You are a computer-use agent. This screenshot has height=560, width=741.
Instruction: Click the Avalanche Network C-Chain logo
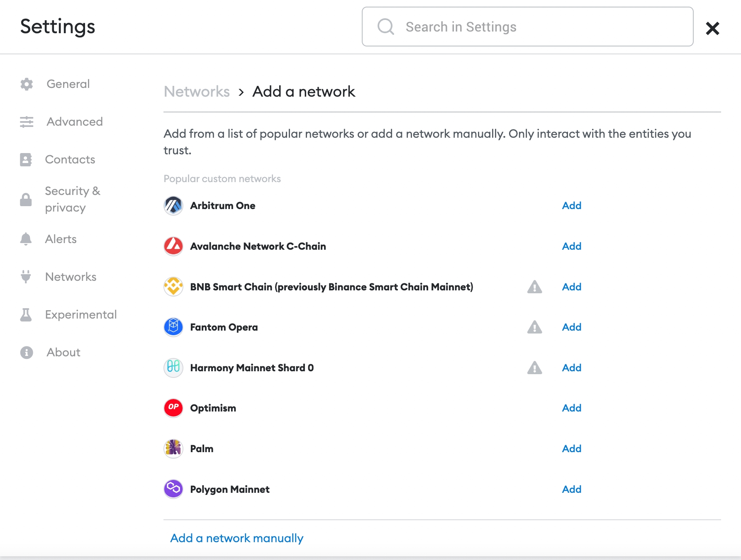pyautogui.click(x=173, y=246)
